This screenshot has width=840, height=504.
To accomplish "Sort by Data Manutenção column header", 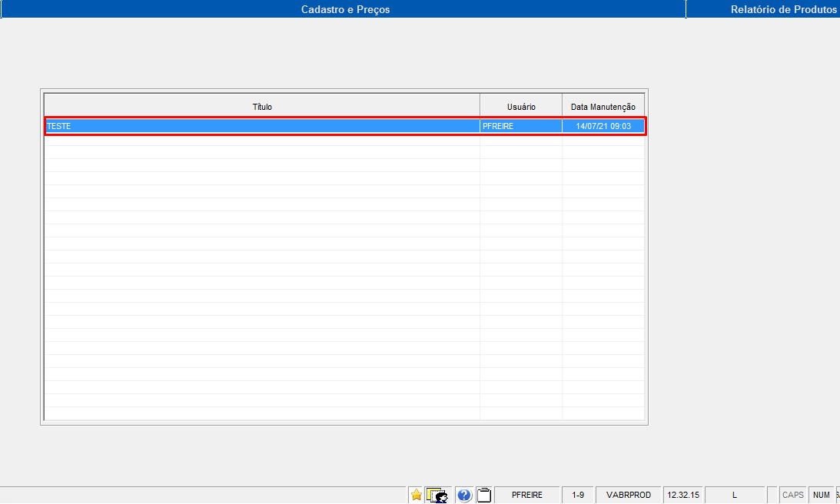I will (x=603, y=107).
